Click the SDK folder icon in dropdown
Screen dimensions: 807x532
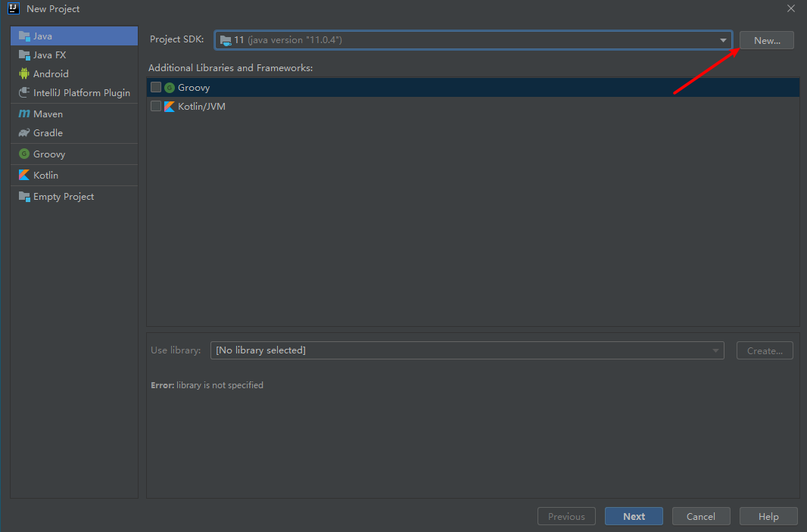coord(226,40)
